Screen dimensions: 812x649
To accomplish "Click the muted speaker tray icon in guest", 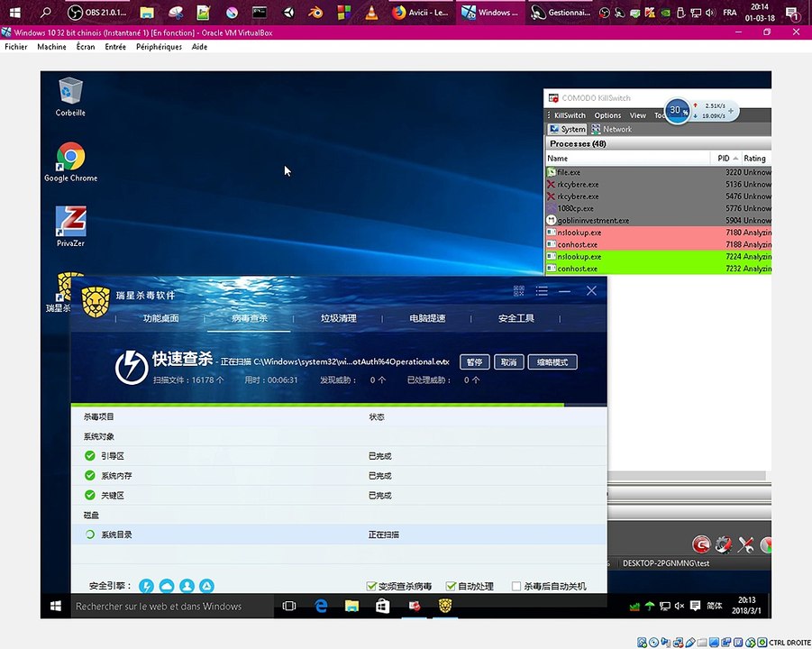I will click(680, 606).
